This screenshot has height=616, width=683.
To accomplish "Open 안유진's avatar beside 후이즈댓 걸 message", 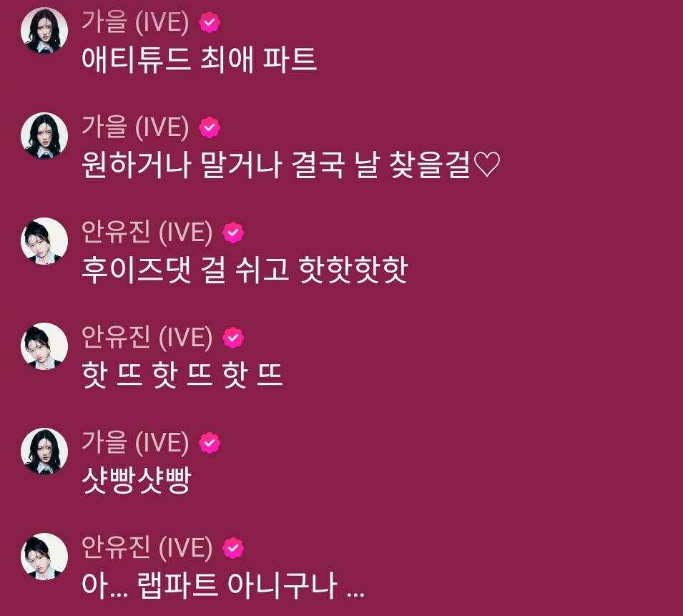I will 44,241.
